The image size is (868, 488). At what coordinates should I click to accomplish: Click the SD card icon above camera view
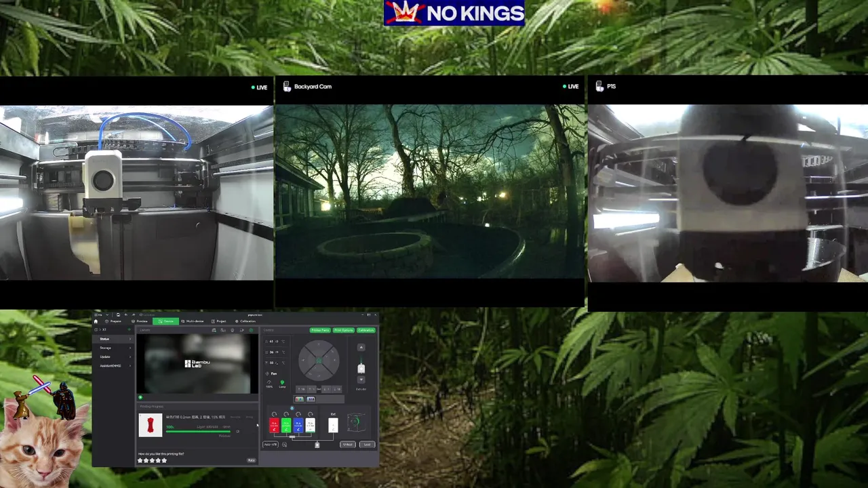[214, 330]
